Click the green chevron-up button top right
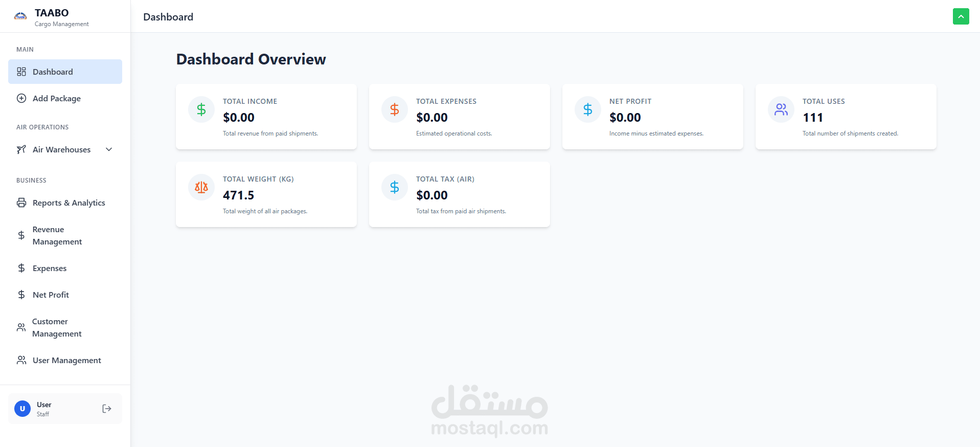 click(961, 16)
